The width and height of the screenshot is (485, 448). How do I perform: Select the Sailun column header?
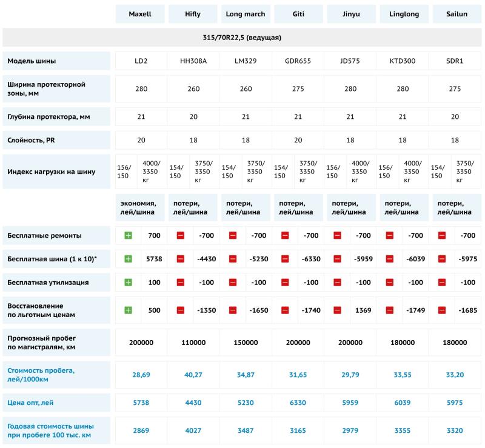point(453,14)
